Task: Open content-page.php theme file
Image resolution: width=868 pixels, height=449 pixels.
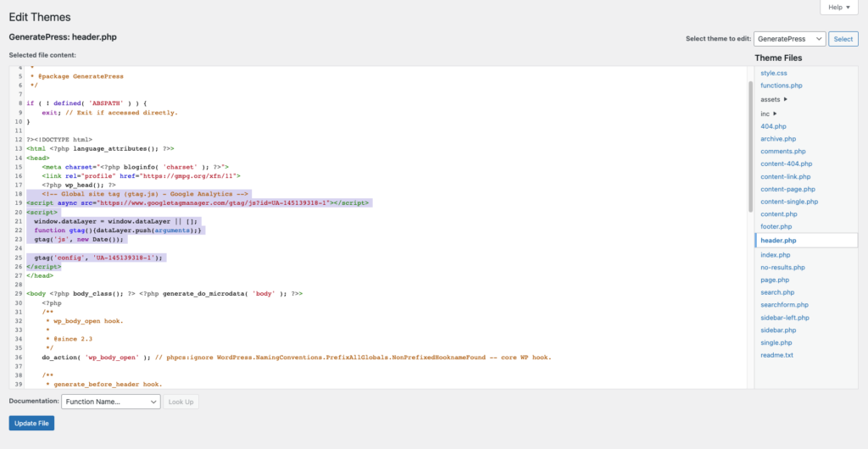Action: point(787,189)
